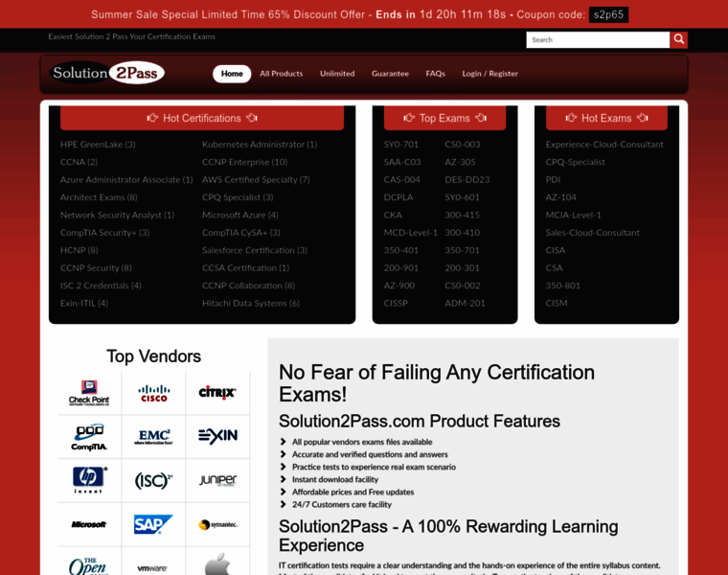Image resolution: width=728 pixels, height=575 pixels.
Task: Click the Hot Certifications header
Action: 202,118
